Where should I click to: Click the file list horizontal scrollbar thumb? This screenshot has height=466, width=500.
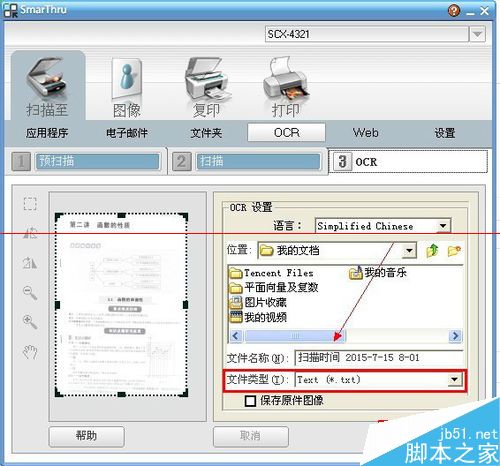click(x=295, y=336)
